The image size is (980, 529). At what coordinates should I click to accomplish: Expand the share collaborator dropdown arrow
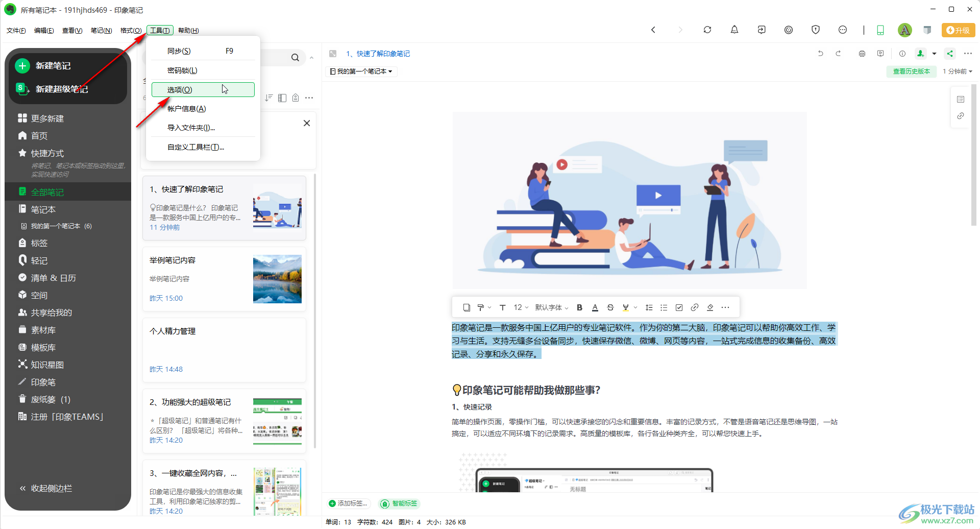pyautogui.click(x=934, y=53)
